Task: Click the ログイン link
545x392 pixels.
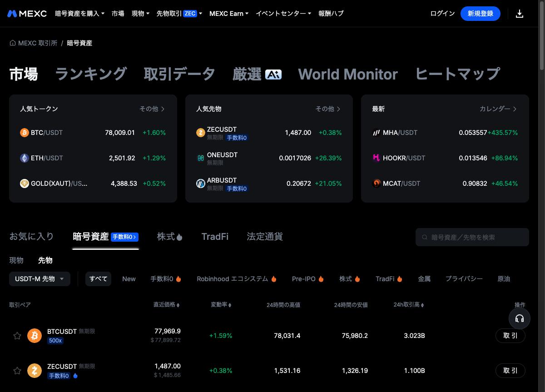Action: tap(442, 14)
